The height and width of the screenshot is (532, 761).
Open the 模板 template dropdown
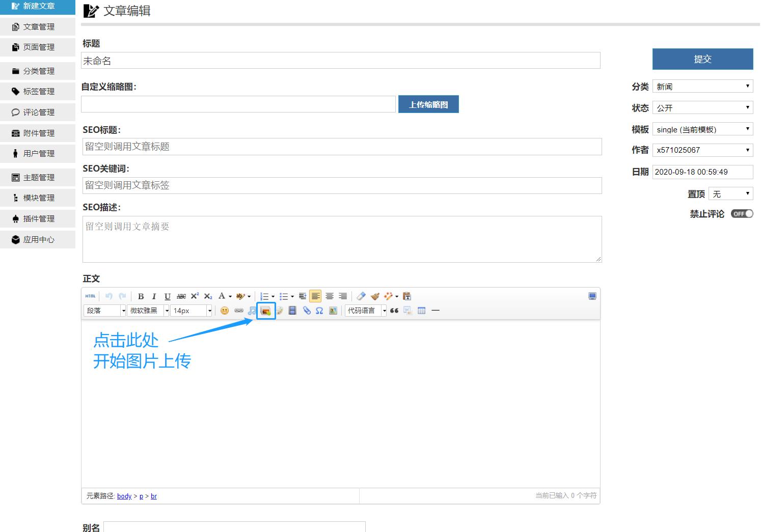click(703, 129)
